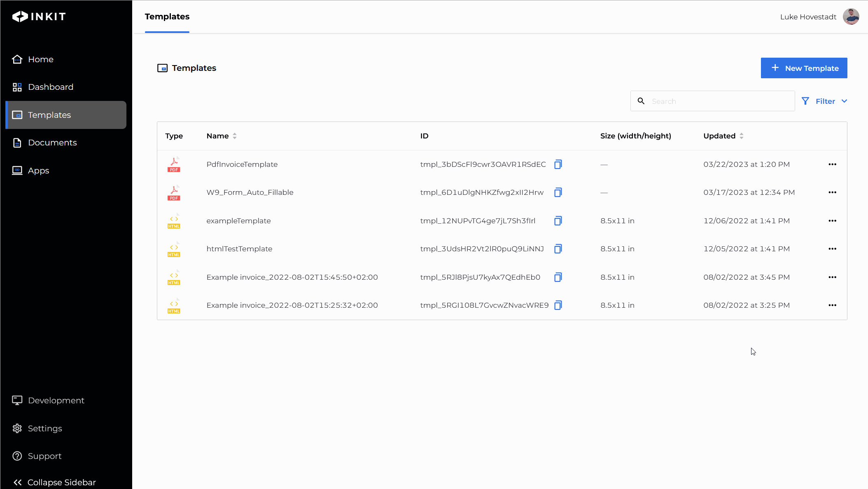Click the template Search field
The width and height of the screenshot is (868, 489).
click(x=719, y=101)
